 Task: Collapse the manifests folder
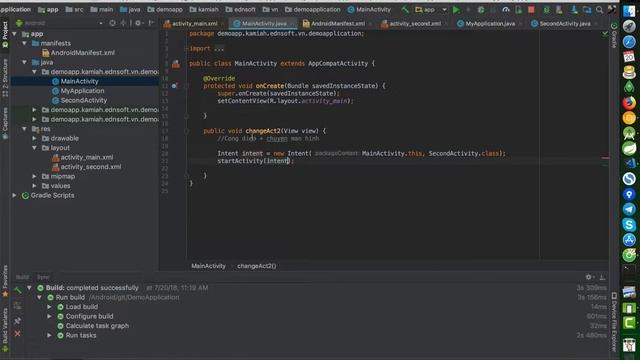pyautogui.click(x=25, y=43)
